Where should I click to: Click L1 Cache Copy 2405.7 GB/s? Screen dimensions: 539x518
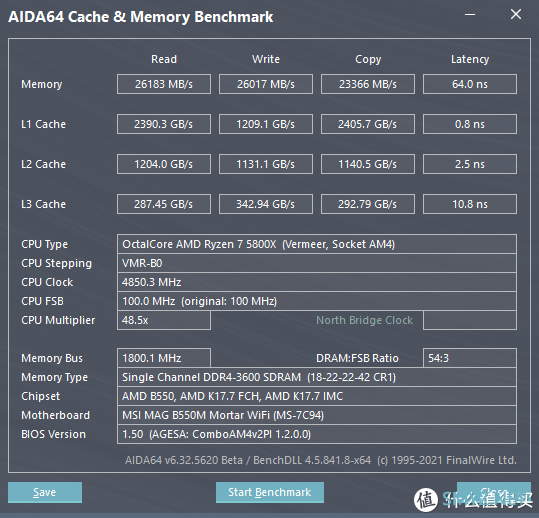[x=368, y=124]
